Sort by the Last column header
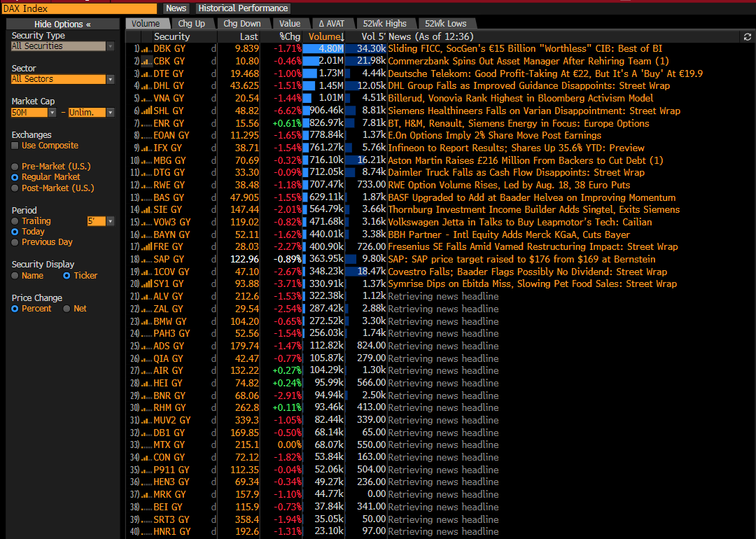The width and height of the screenshot is (756, 539). [248, 36]
